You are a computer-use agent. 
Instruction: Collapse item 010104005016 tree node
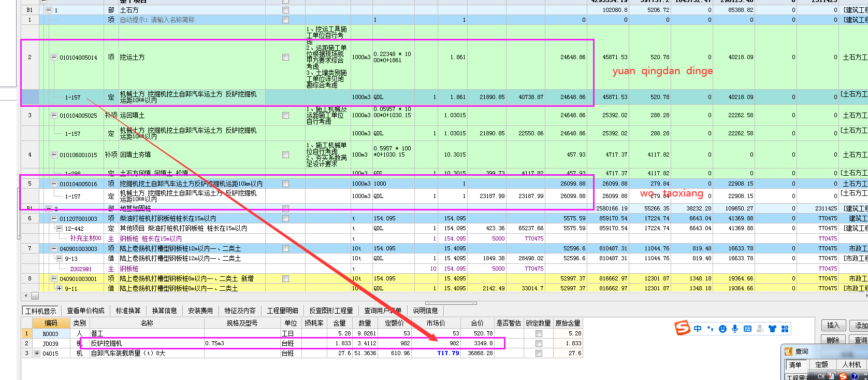pyautogui.click(x=54, y=184)
